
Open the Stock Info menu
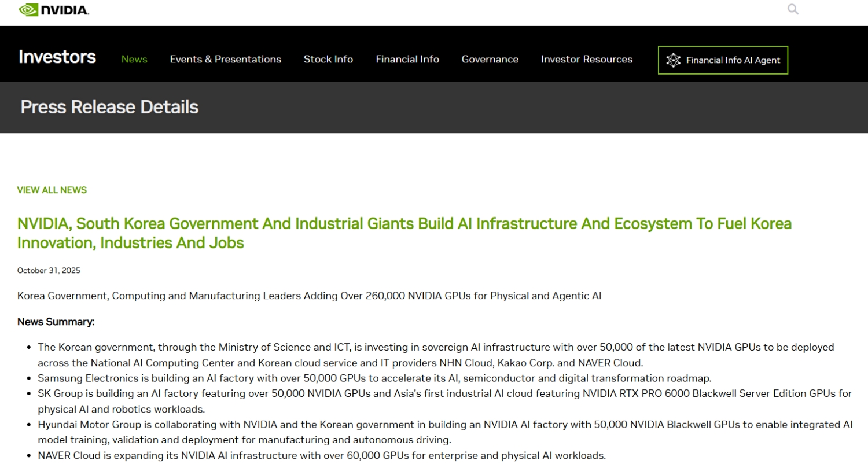pos(328,60)
